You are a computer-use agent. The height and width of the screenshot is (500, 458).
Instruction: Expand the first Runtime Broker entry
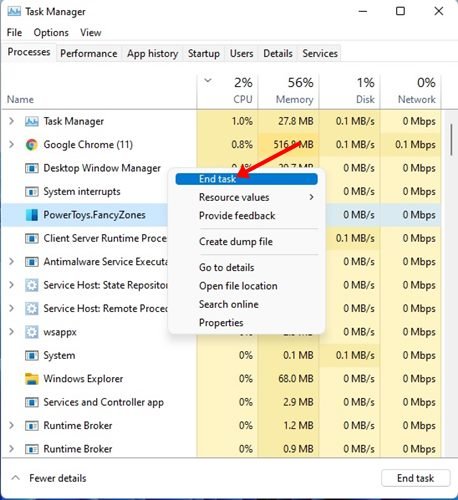click(x=11, y=425)
